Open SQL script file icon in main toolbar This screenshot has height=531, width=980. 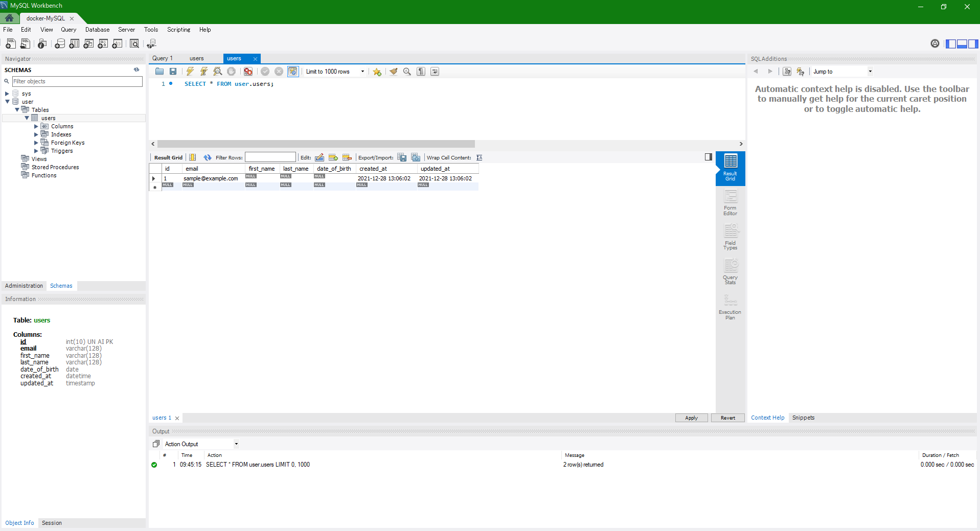pos(25,44)
